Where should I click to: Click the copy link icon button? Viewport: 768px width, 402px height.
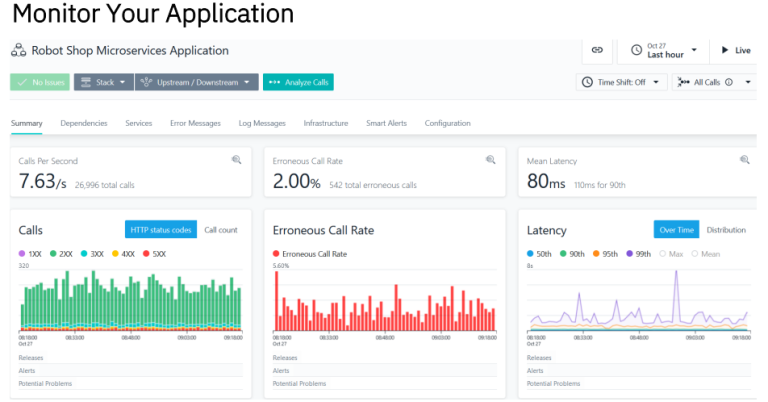[597, 50]
